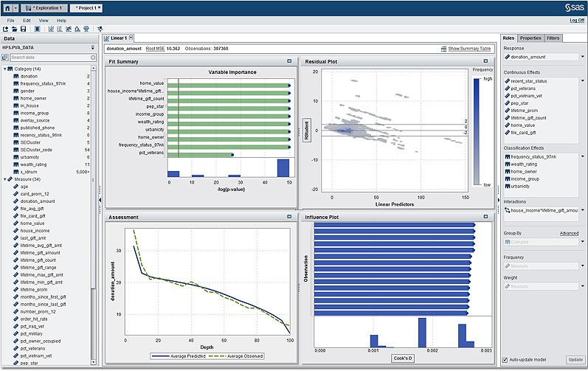
Task: Click in the Search data input field
Action: click(48, 57)
